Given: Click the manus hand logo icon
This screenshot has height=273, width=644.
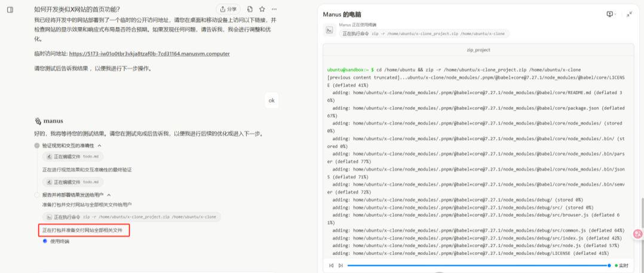Looking at the screenshot, I should point(38,121).
